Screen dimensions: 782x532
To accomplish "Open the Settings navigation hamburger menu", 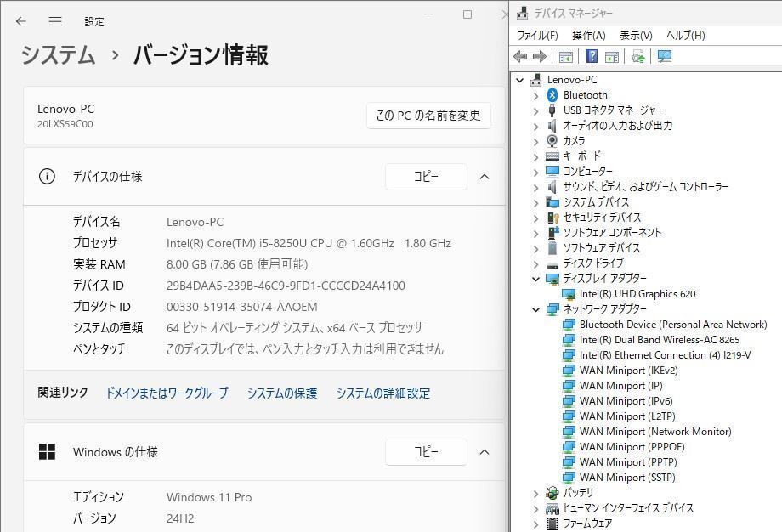I will pyautogui.click(x=55, y=21).
